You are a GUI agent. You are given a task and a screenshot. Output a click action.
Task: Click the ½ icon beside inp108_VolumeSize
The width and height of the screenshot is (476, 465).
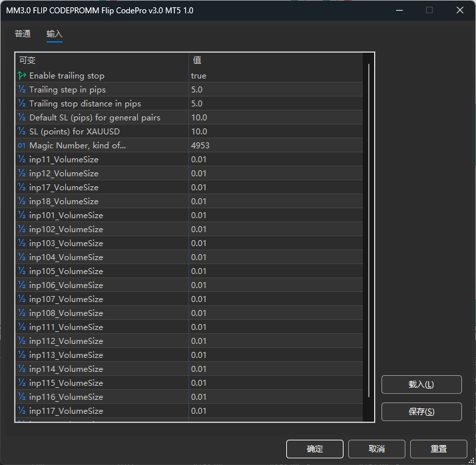tap(22, 313)
